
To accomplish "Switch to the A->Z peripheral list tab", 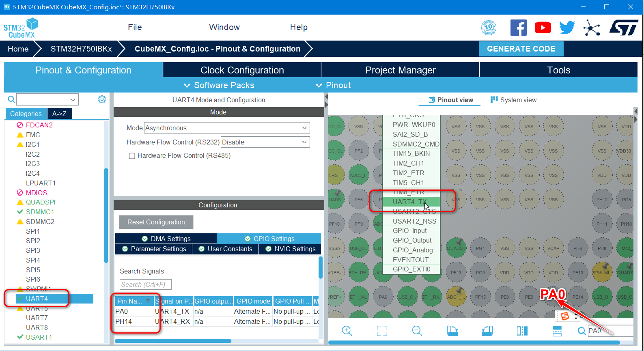I will pyautogui.click(x=60, y=114).
